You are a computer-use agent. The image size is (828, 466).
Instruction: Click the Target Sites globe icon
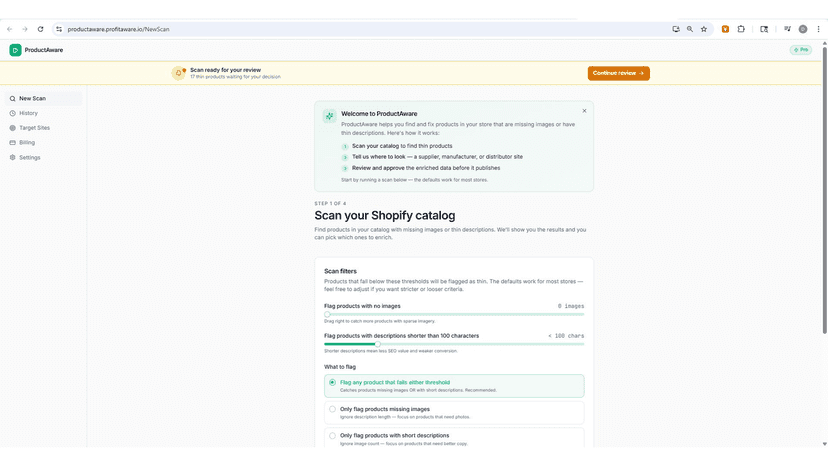pyautogui.click(x=13, y=128)
